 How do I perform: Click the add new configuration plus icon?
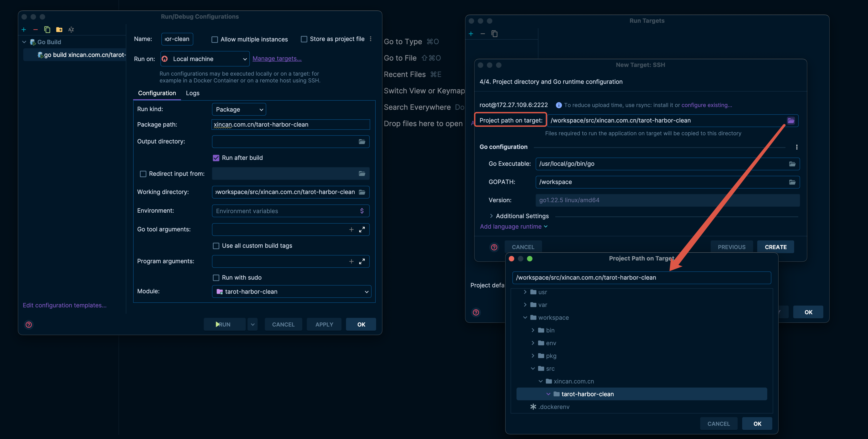[x=23, y=30]
